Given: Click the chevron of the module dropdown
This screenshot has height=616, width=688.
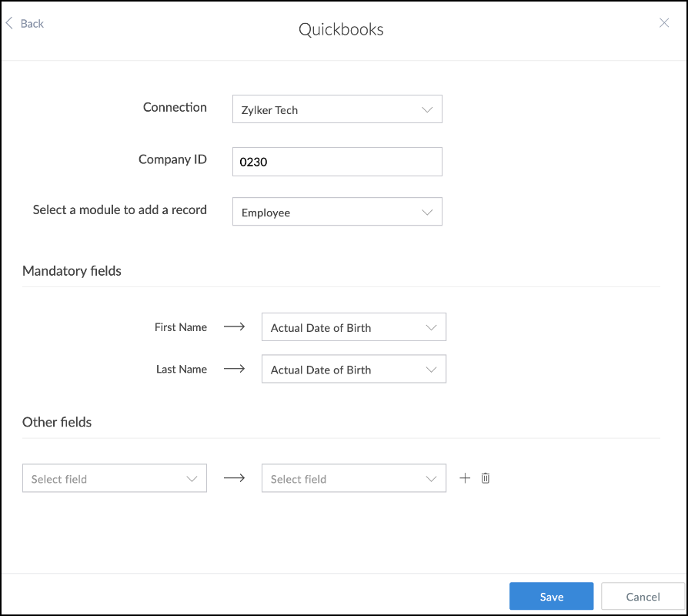Looking at the screenshot, I should (x=428, y=212).
